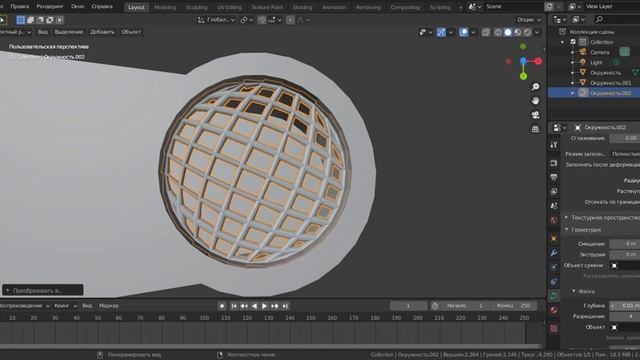Viewport: 640px width, 360px height.
Task: Toggle snapping magnet button
Action: 262,20
